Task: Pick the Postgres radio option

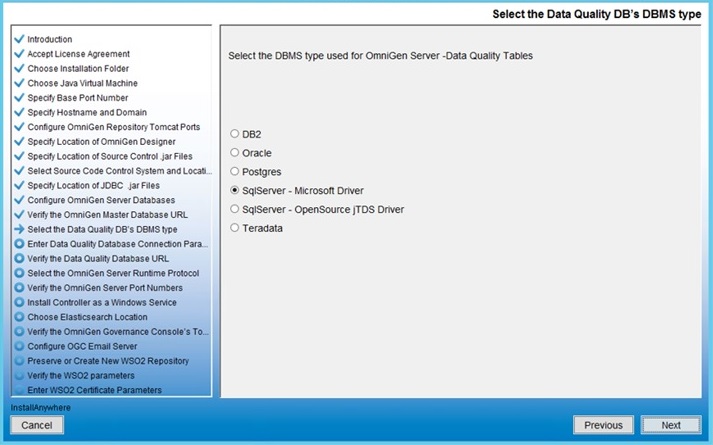Action: [x=234, y=171]
